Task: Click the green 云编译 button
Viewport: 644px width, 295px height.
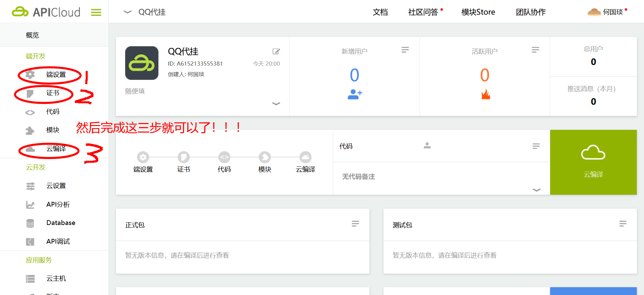Action: click(593, 162)
